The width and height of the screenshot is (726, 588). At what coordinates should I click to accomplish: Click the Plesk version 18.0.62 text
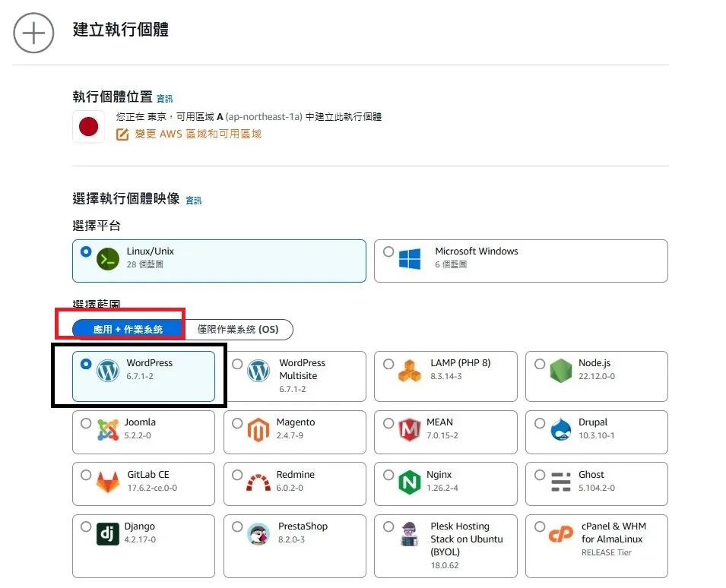tap(445, 565)
